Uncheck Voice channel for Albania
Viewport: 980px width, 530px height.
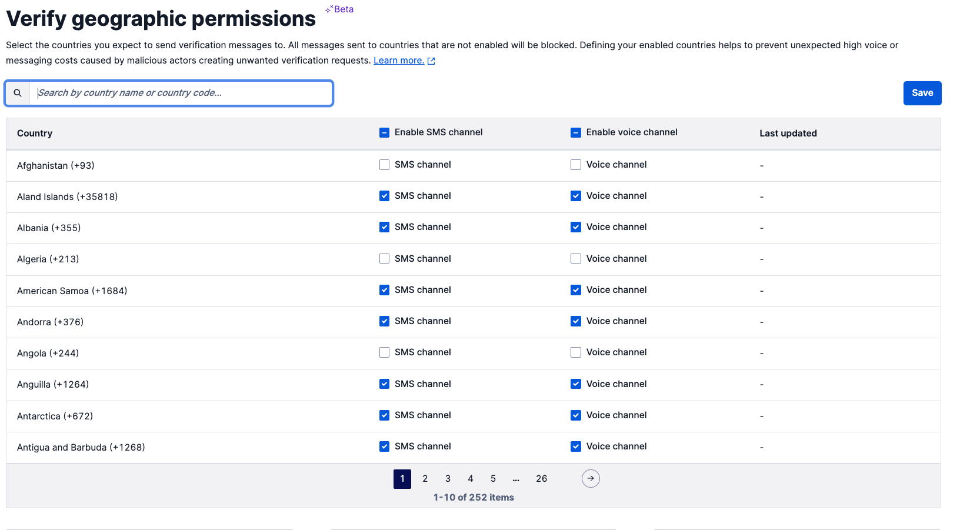576,227
